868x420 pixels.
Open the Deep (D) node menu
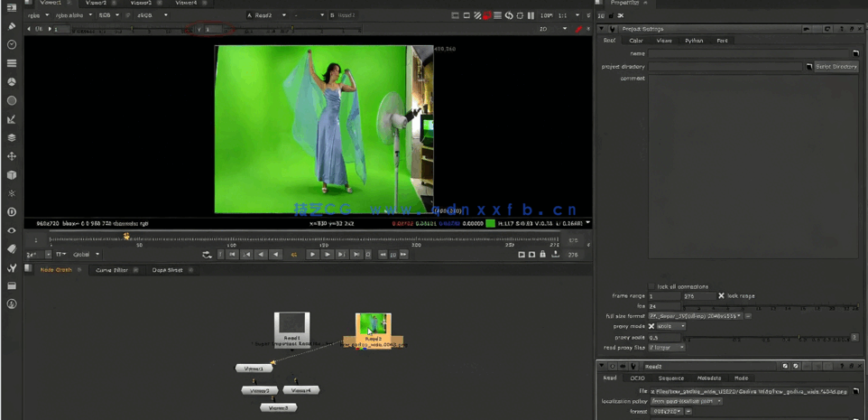tap(12, 212)
